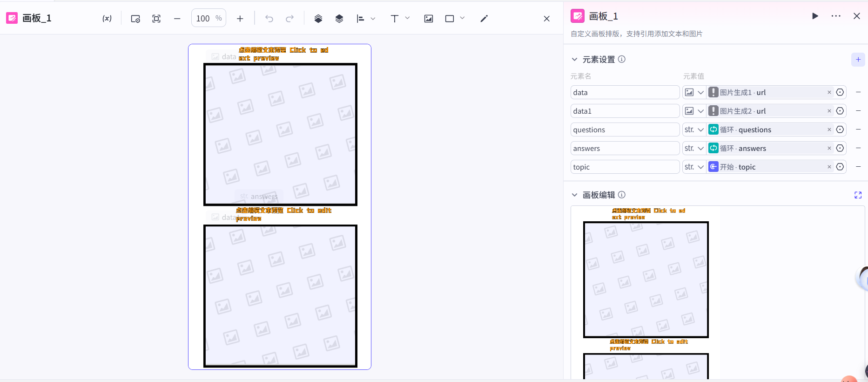Clear the 循环 · answers value
Image resolution: width=868 pixels, height=382 pixels.
pos(829,148)
